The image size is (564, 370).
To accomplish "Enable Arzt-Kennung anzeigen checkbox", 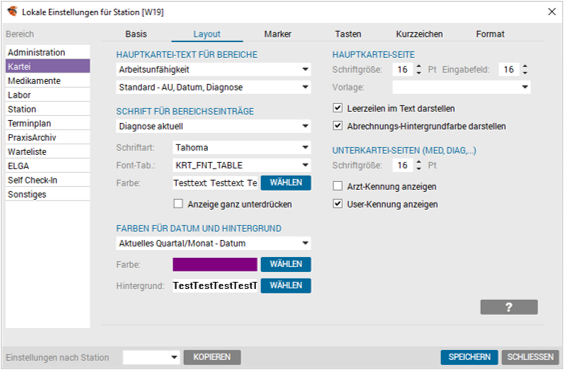I will (x=337, y=186).
